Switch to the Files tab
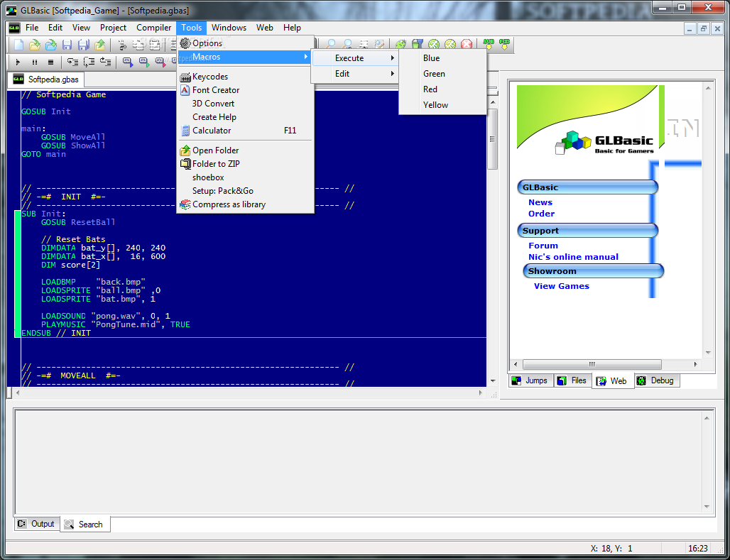Viewport: 730px width, 560px height. pos(572,380)
